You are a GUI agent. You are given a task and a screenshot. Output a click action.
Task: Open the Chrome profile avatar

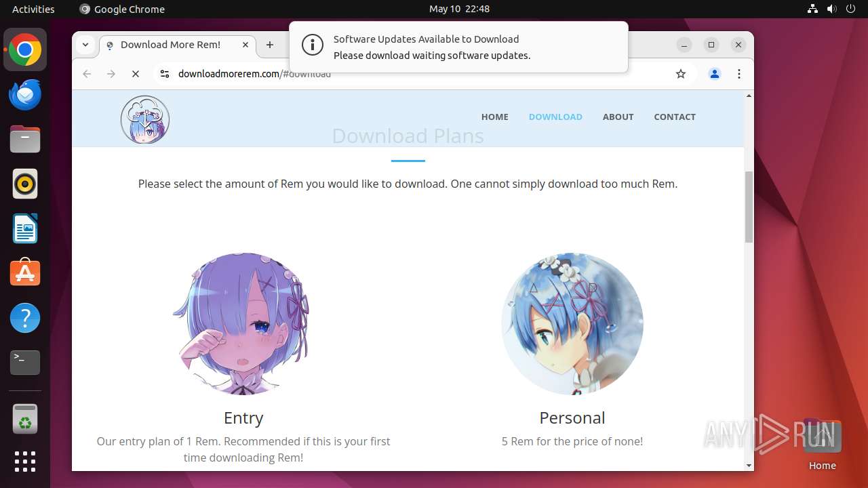714,74
